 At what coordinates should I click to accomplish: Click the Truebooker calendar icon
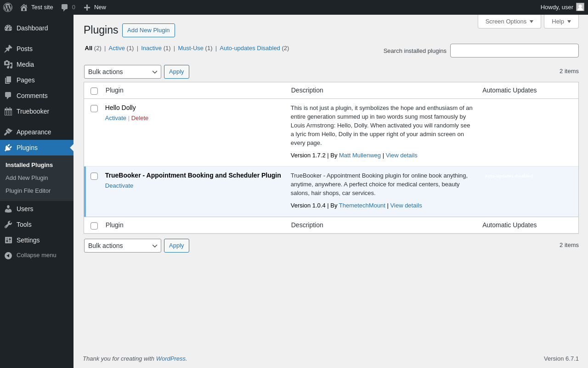click(8, 111)
